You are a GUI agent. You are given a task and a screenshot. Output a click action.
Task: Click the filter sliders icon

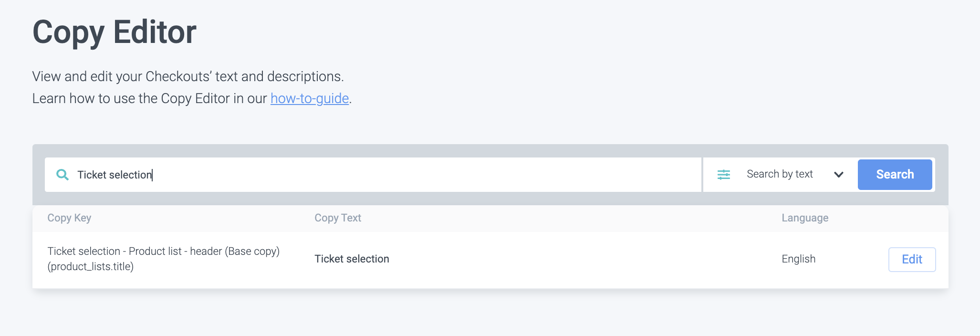point(724,175)
